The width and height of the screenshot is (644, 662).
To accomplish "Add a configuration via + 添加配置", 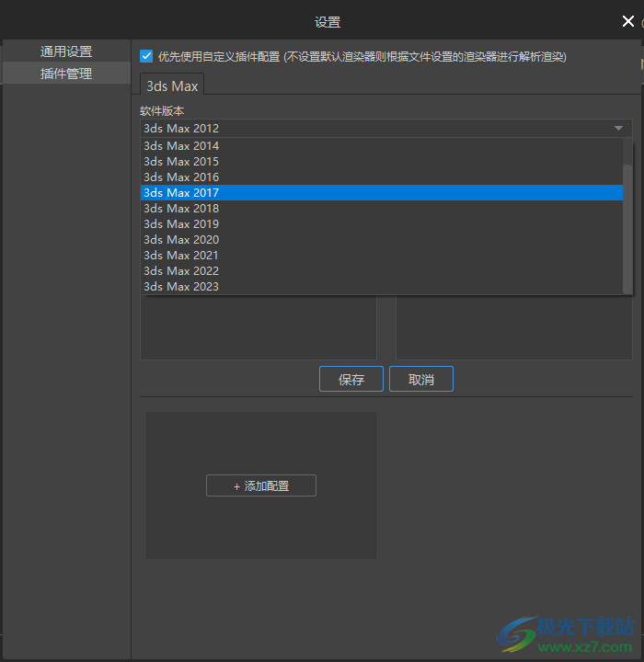I will coord(261,485).
